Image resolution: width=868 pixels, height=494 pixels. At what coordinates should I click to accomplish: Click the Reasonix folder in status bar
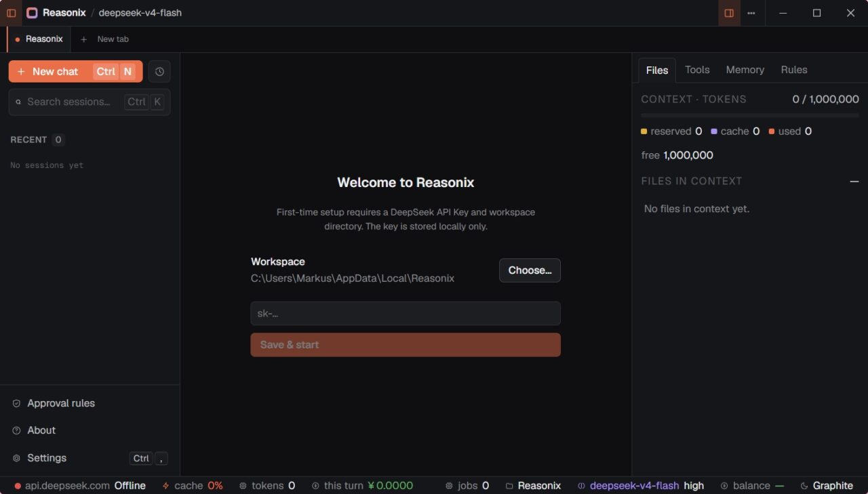tap(533, 486)
